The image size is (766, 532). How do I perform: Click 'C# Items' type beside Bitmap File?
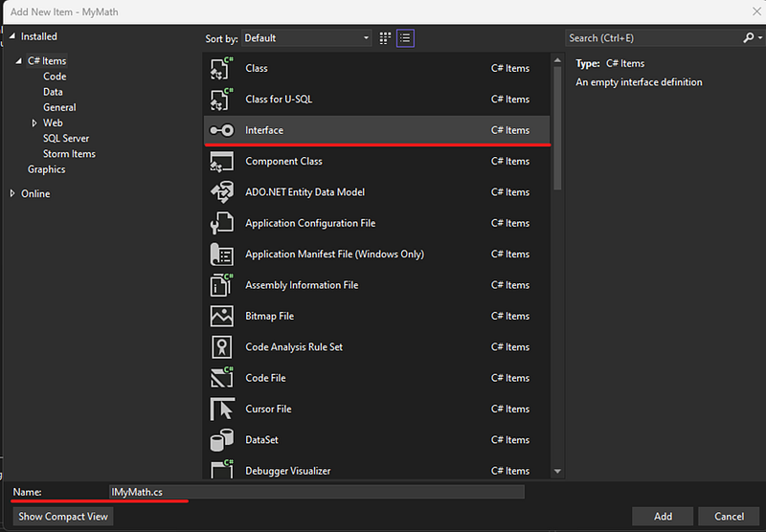point(510,317)
